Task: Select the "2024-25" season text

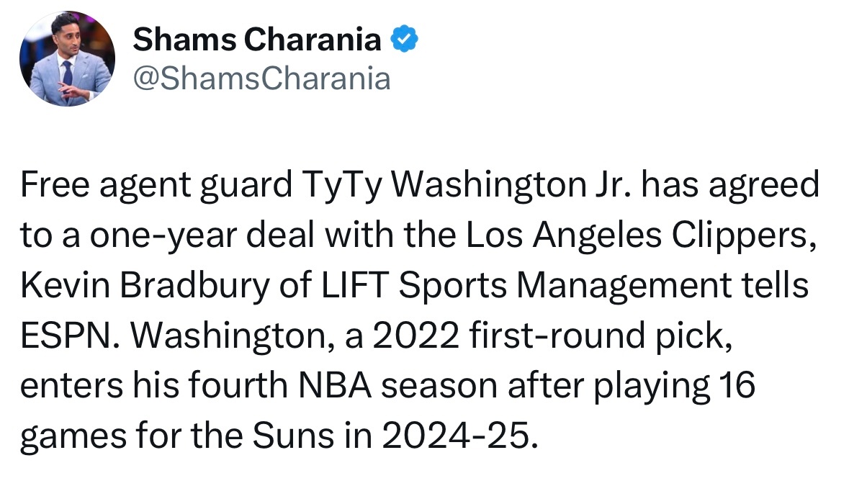Action: (x=456, y=436)
